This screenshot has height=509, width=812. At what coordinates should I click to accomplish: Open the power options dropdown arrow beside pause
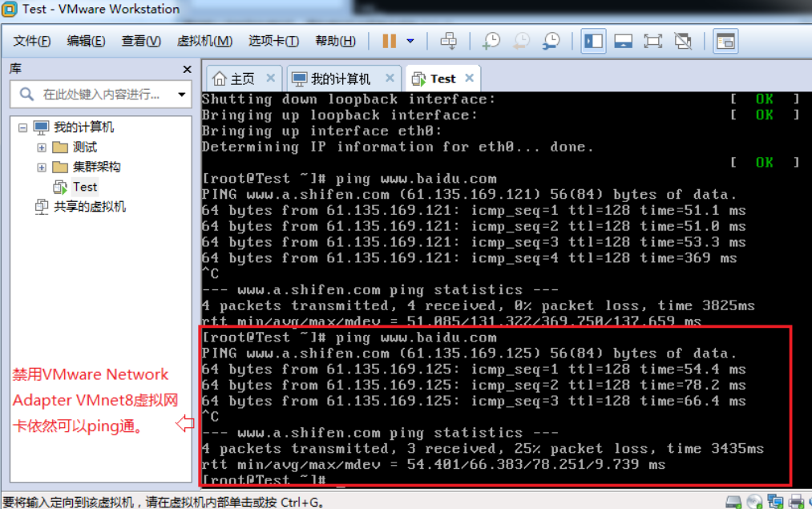tap(410, 41)
